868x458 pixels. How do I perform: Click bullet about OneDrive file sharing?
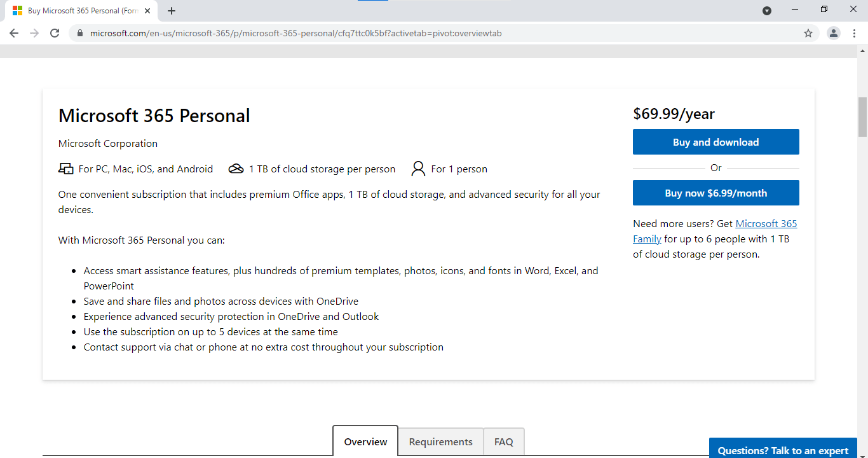tap(221, 301)
